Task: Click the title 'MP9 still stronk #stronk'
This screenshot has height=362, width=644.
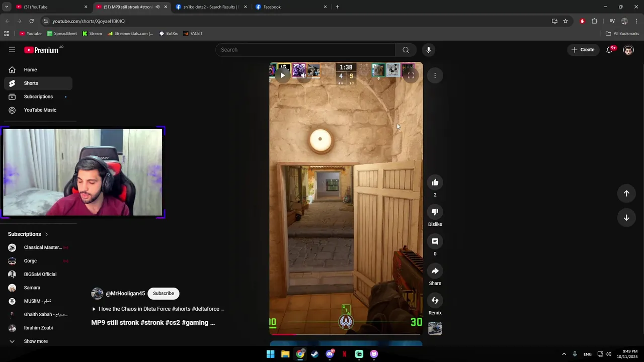Action: [x=153, y=323]
